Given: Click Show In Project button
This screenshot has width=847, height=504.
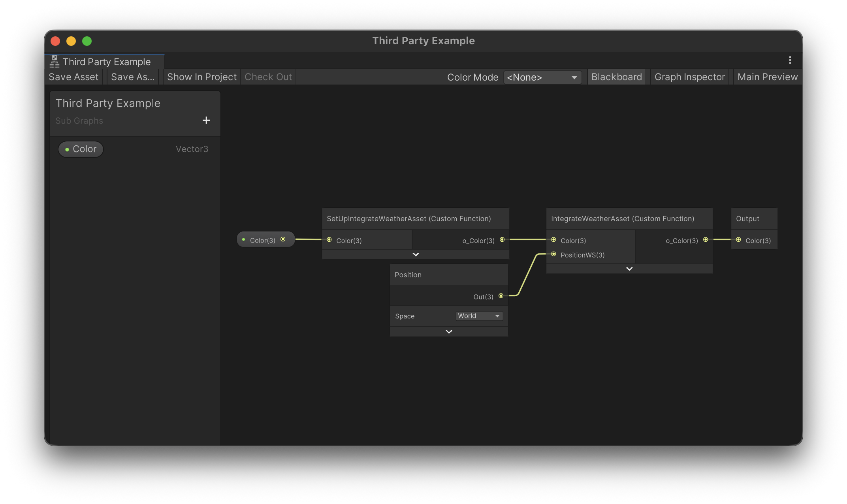Looking at the screenshot, I should [201, 77].
